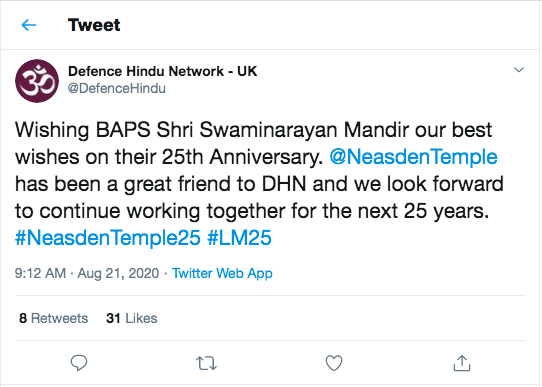Like the tweet with the heart icon
The width and height of the screenshot is (542, 387).
(334, 363)
